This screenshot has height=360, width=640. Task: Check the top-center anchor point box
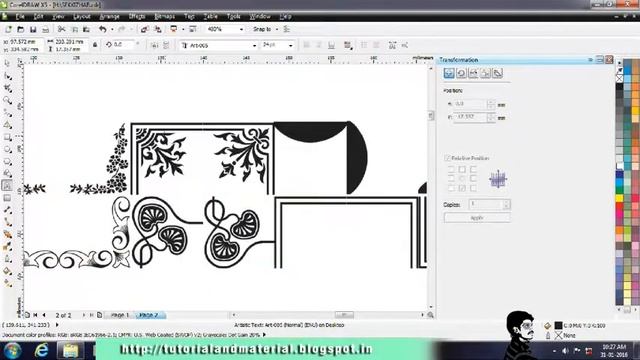click(462, 169)
